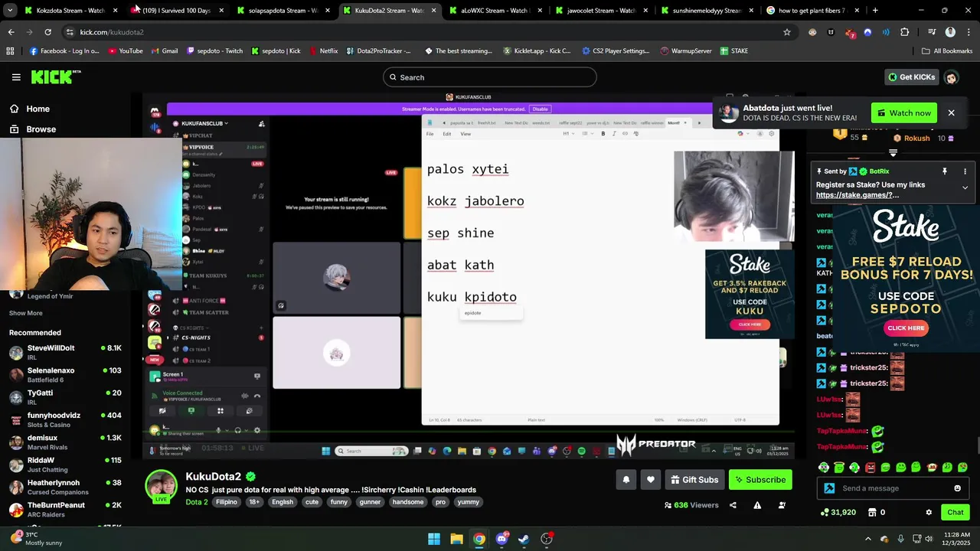Open the YouTube bookmark
The image size is (980, 551).
126,51
